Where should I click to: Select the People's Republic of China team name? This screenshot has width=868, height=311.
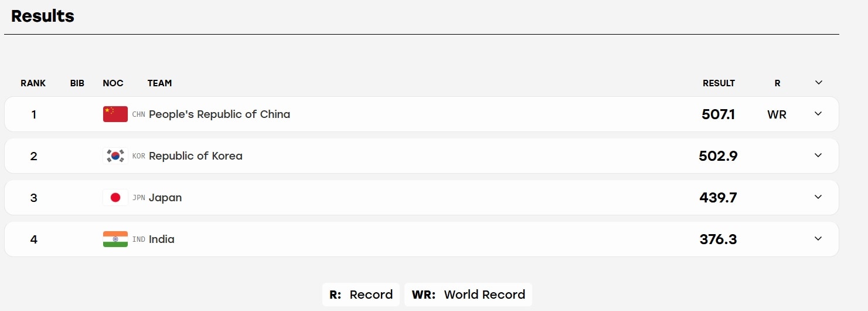[x=219, y=114]
